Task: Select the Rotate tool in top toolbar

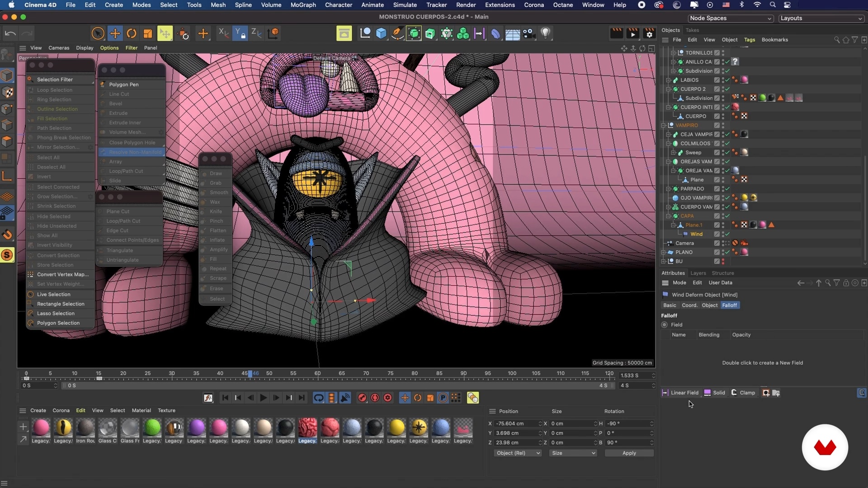Action: coord(132,33)
